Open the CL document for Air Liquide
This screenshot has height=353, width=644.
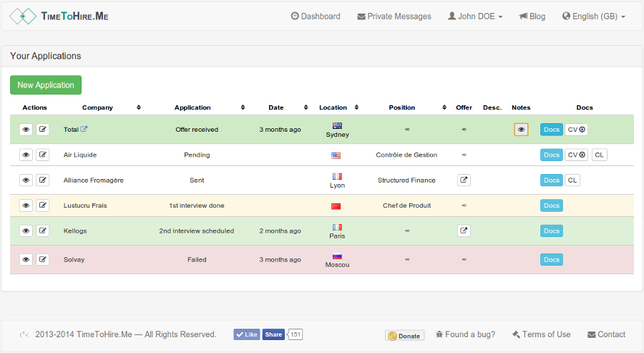599,155
